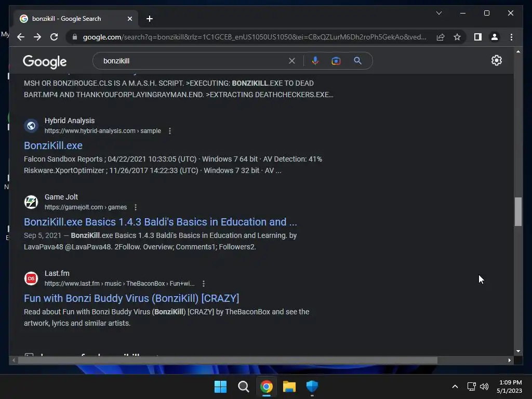This screenshot has height=399, width=532.
Task: Click the horizontal scrollbar left arrow
Action: point(14,361)
